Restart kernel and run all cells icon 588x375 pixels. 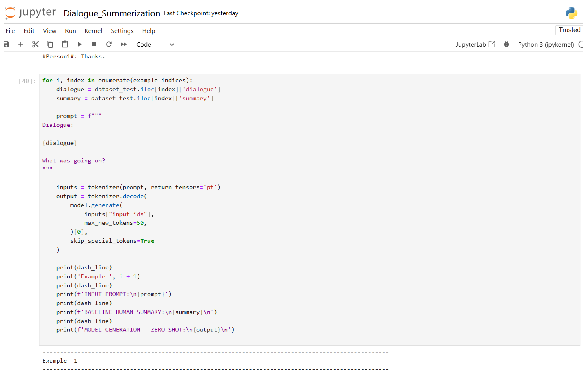[x=124, y=44]
